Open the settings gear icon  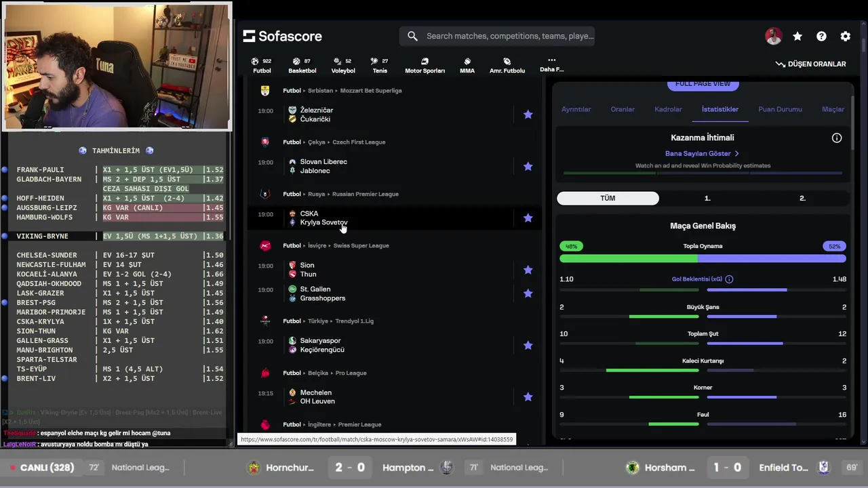click(x=846, y=37)
